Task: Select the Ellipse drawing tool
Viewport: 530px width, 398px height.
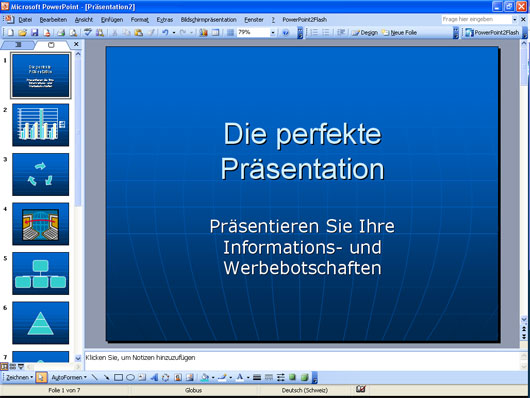Action: point(130,377)
